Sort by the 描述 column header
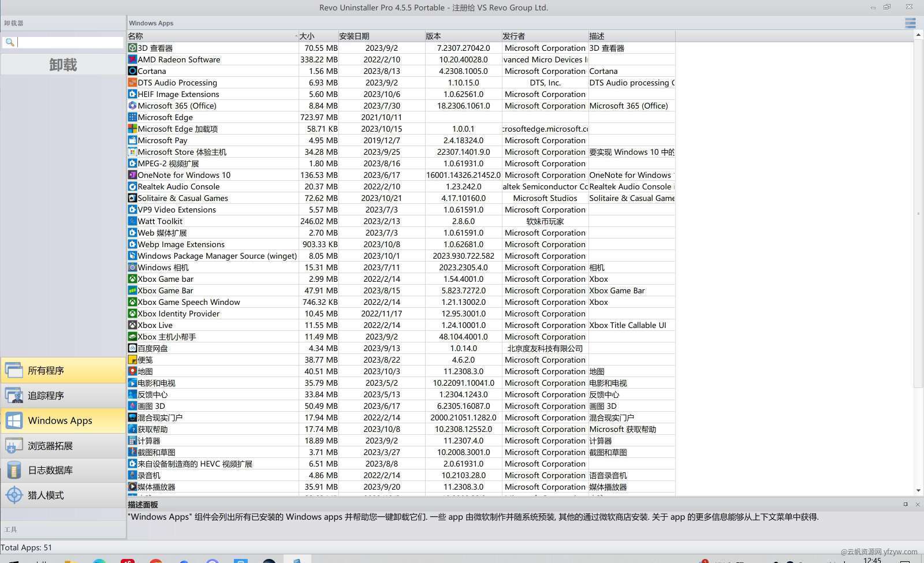This screenshot has width=924, height=563. (x=631, y=36)
